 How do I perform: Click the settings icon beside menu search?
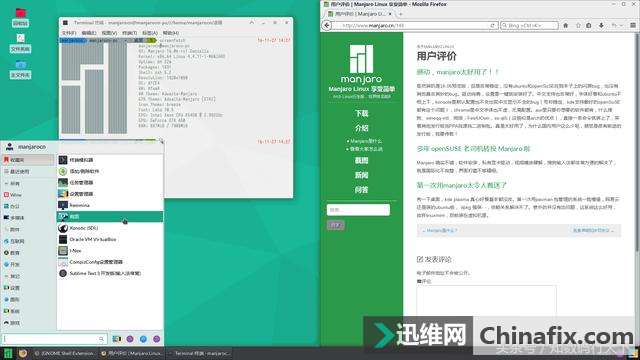click(x=117, y=339)
